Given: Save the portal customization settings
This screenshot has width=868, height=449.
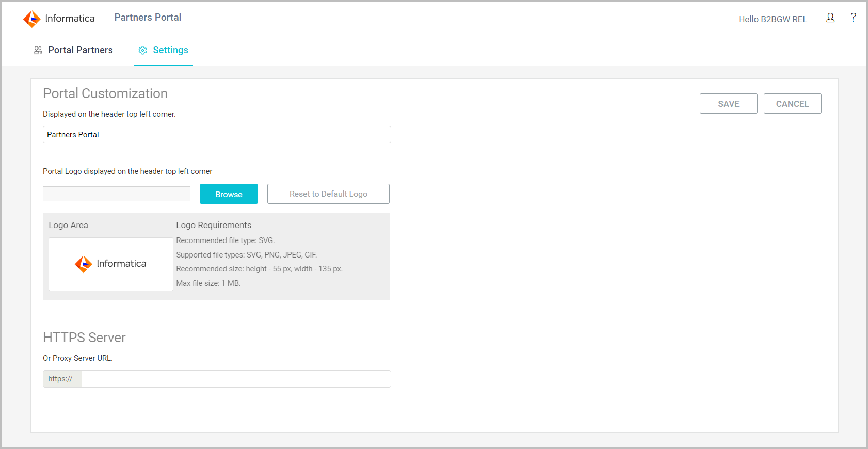Looking at the screenshot, I should (x=728, y=104).
